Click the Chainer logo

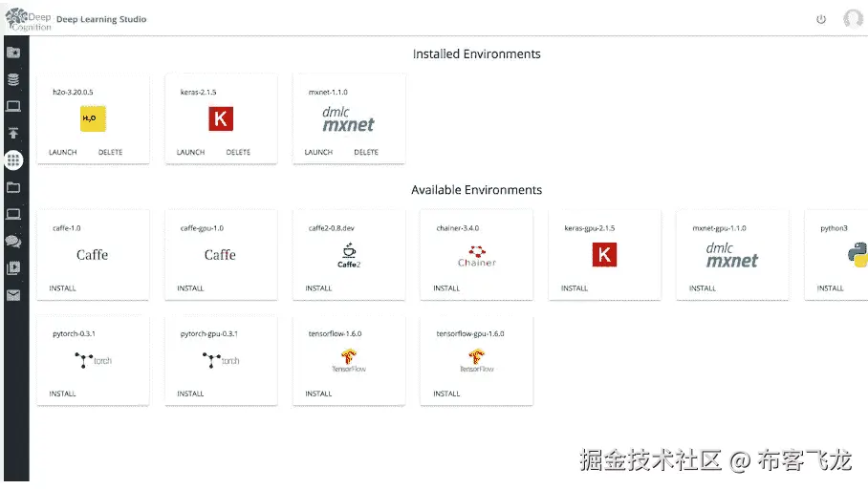click(x=477, y=256)
